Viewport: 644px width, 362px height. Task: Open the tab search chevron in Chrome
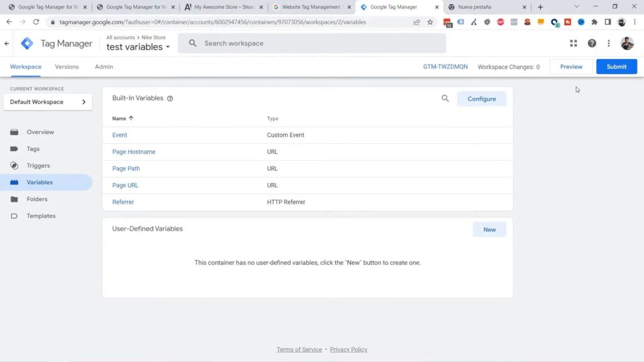pyautogui.click(x=576, y=7)
